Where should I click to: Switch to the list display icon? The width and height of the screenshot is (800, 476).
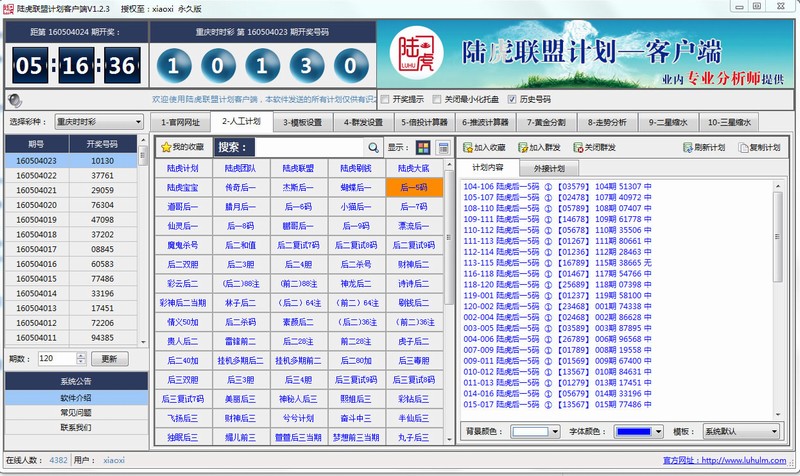click(x=443, y=148)
